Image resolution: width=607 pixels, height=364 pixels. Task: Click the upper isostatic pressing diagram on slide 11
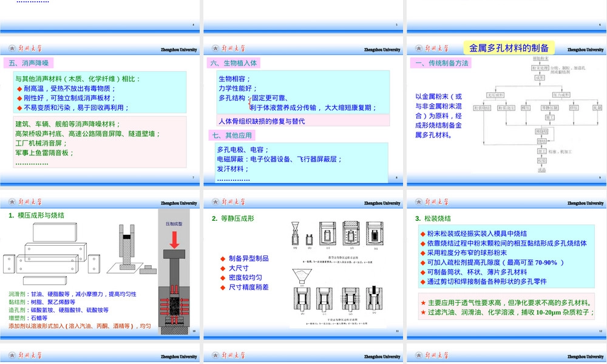[x=337, y=242]
